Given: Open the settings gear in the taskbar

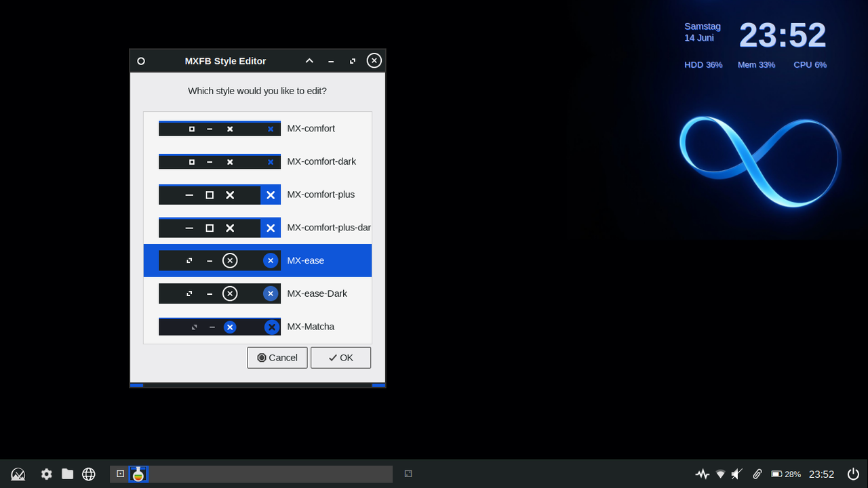Looking at the screenshot, I should [46, 474].
